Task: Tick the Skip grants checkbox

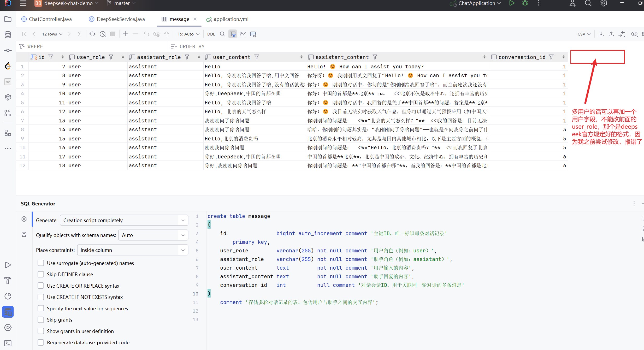Action: point(41,320)
